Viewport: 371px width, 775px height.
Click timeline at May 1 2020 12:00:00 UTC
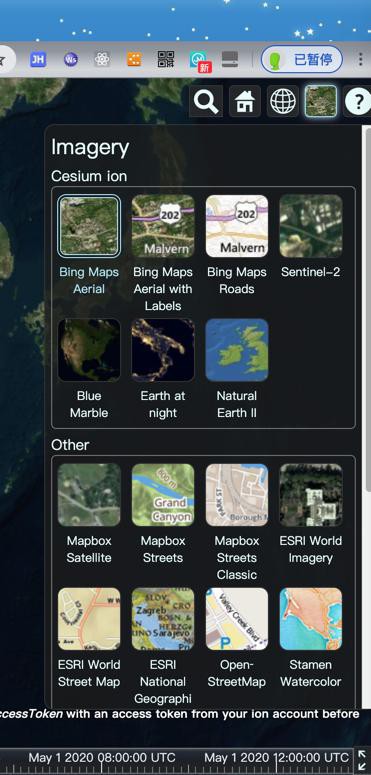click(276, 758)
